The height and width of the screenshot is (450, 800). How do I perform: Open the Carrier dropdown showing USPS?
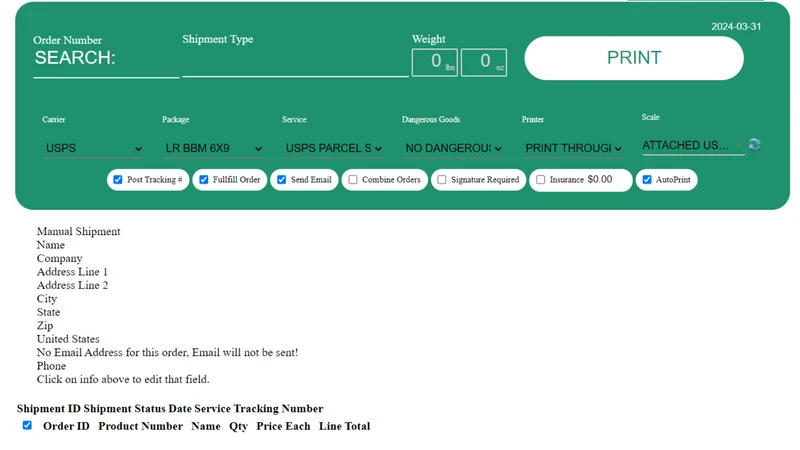93,148
